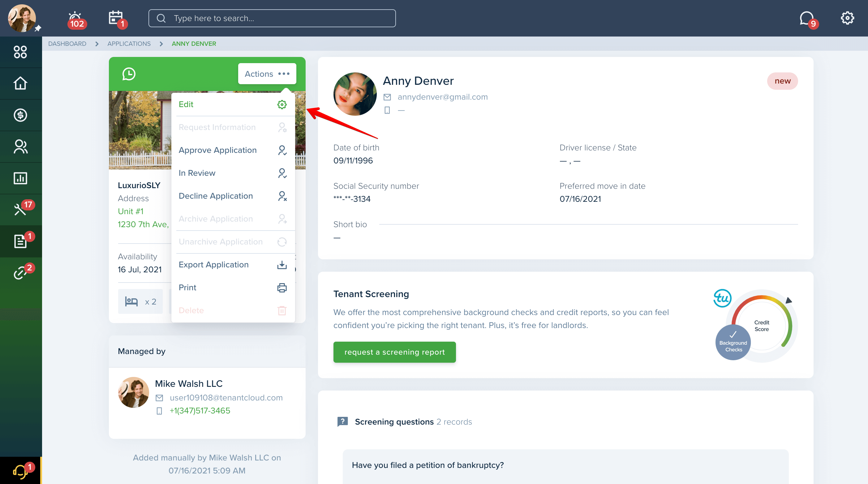Select Edit from the Actions menu

tap(233, 105)
